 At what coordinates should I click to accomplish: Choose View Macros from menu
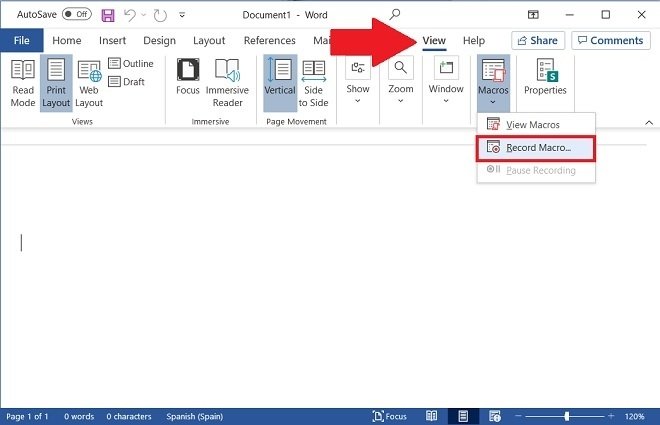tap(536, 125)
